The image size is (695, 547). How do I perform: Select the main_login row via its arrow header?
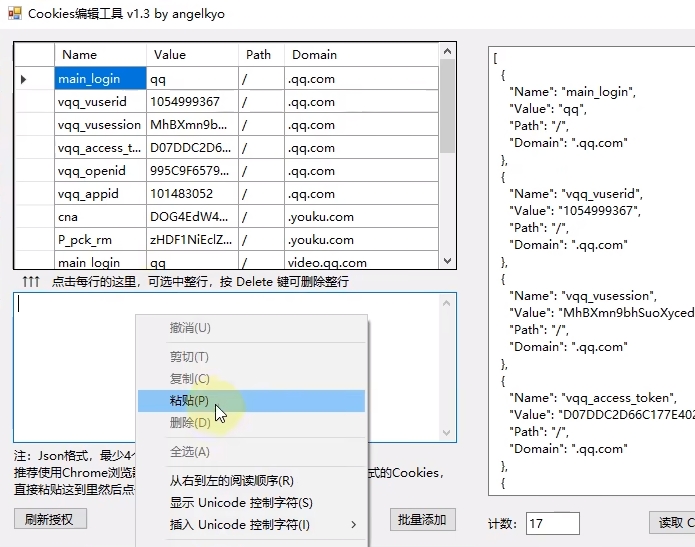[x=34, y=78]
